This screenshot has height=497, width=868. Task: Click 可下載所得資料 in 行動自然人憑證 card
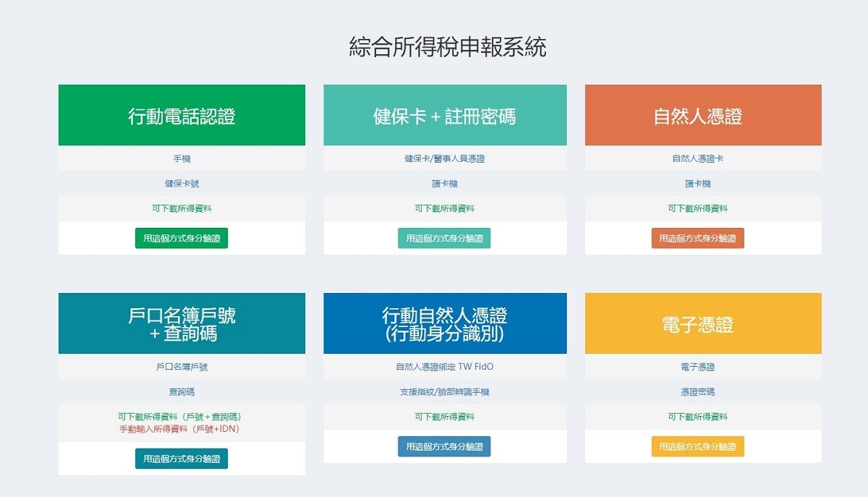coord(445,417)
